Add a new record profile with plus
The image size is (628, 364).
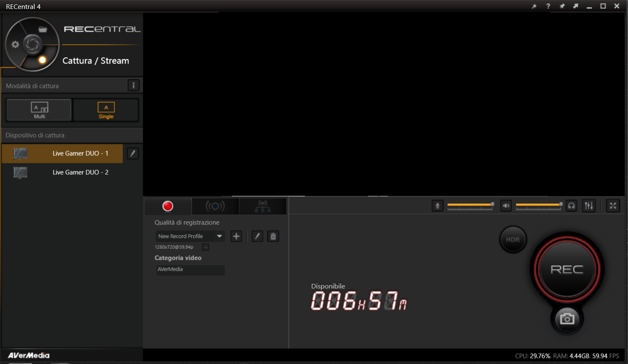pos(236,236)
